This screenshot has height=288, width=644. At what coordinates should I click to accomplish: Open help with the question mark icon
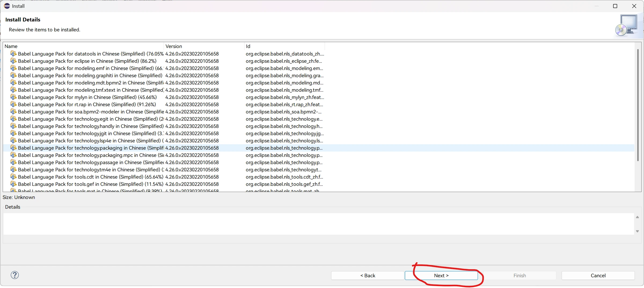tap(15, 275)
